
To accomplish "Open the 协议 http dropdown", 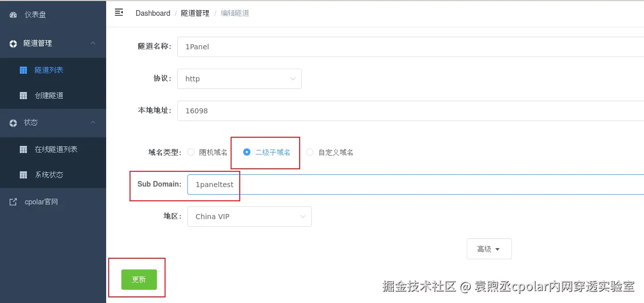I will 239,79.
